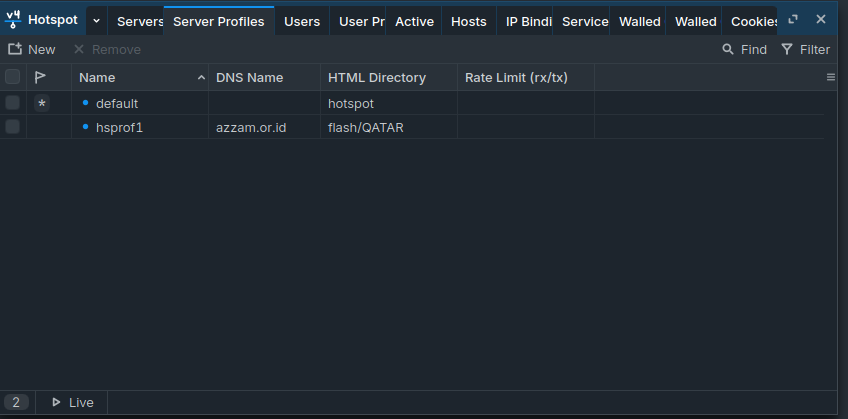Open the Users tab
This screenshot has width=848, height=419.
pyautogui.click(x=302, y=22)
